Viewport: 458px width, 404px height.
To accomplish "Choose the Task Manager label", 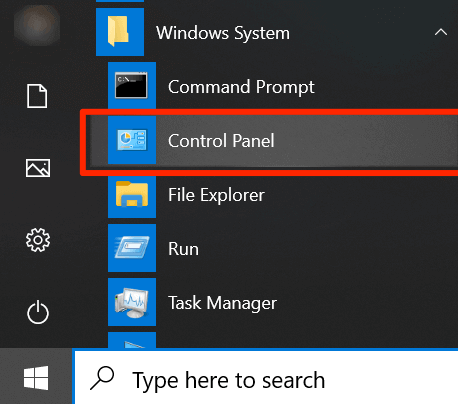I will [x=222, y=303].
